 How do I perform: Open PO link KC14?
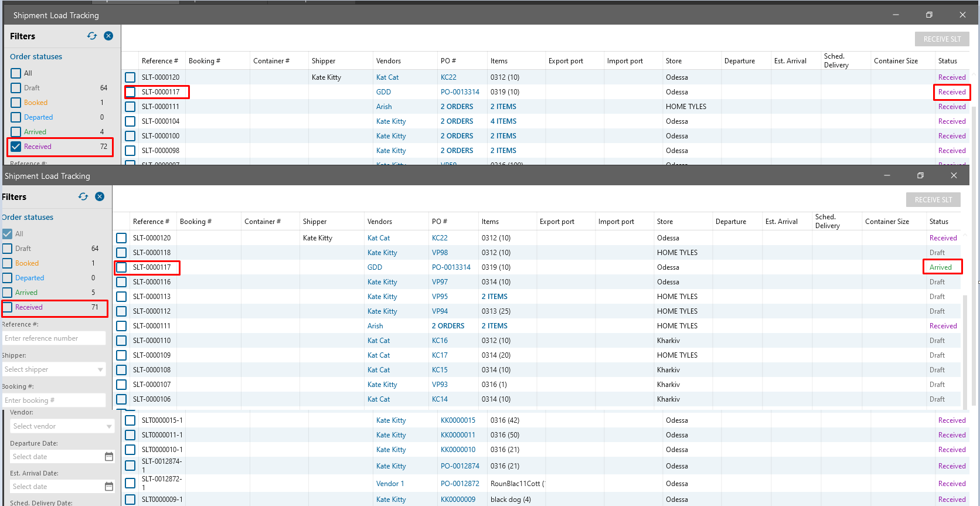pos(440,399)
